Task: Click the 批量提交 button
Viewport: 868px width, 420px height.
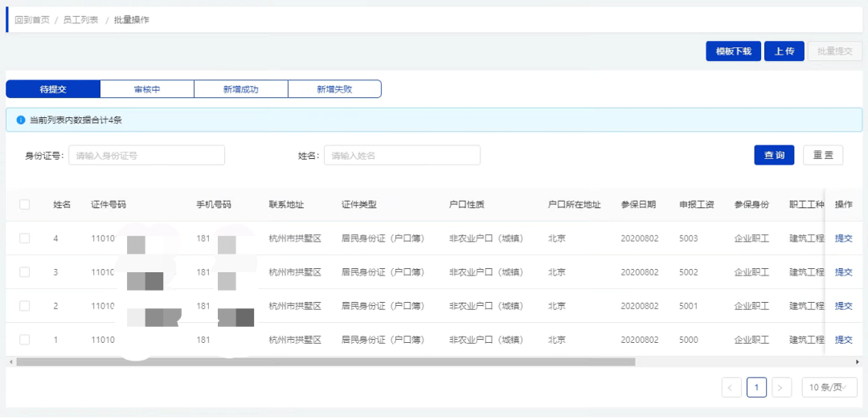Action: (835, 51)
